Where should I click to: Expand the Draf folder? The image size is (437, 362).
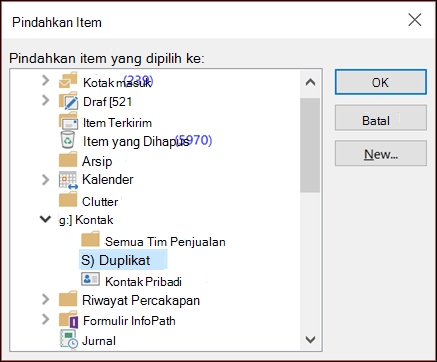click(46, 100)
